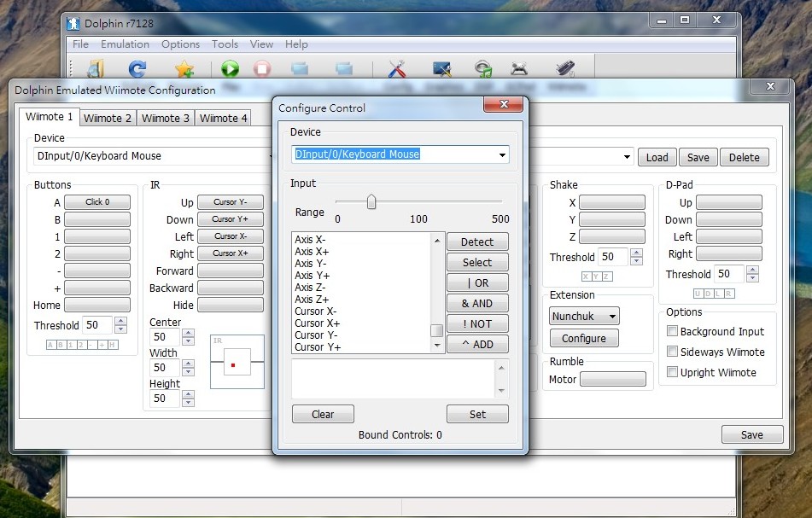Open the Emulation menu
The width and height of the screenshot is (812, 518).
[x=125, y=44]
